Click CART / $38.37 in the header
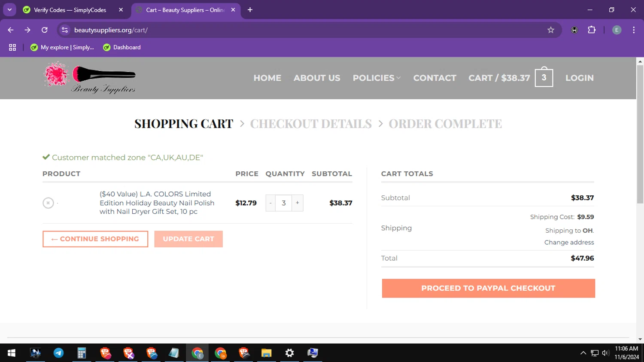This screenshot has height=362, width=644. tap(499, 78)
